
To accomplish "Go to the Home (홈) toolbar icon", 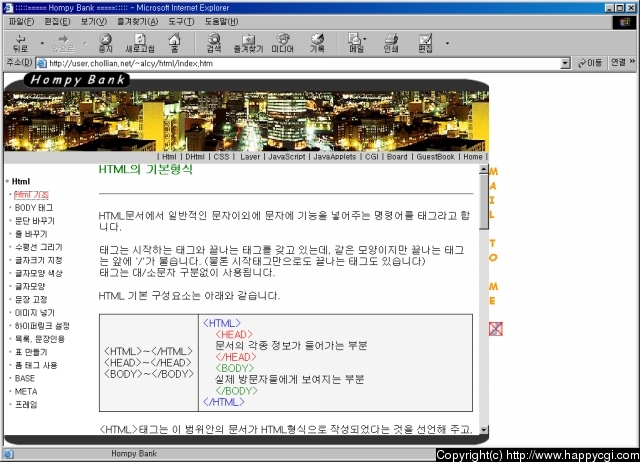I will point(175,42).
